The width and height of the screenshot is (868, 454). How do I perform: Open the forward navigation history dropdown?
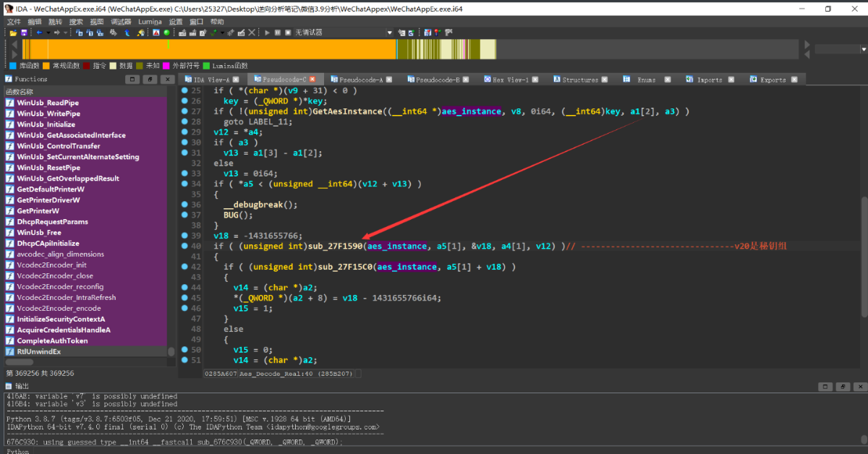[x=65, y=33]
